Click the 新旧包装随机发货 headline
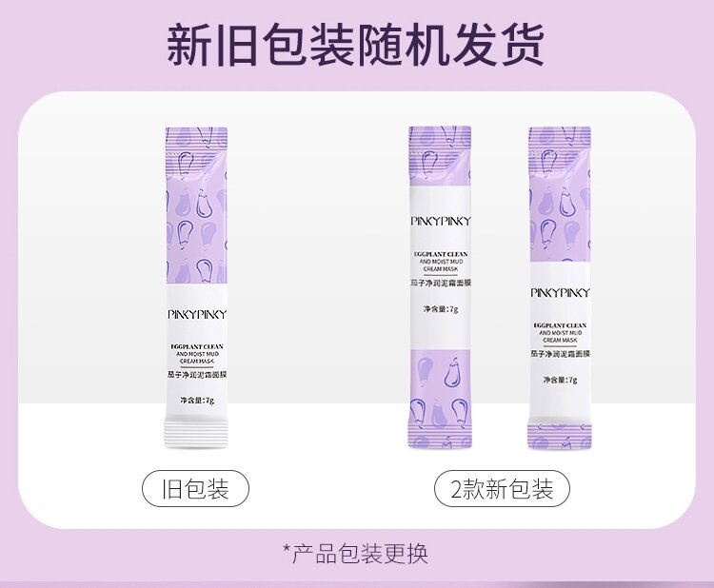The image size is (714, 588). (356, 45)
